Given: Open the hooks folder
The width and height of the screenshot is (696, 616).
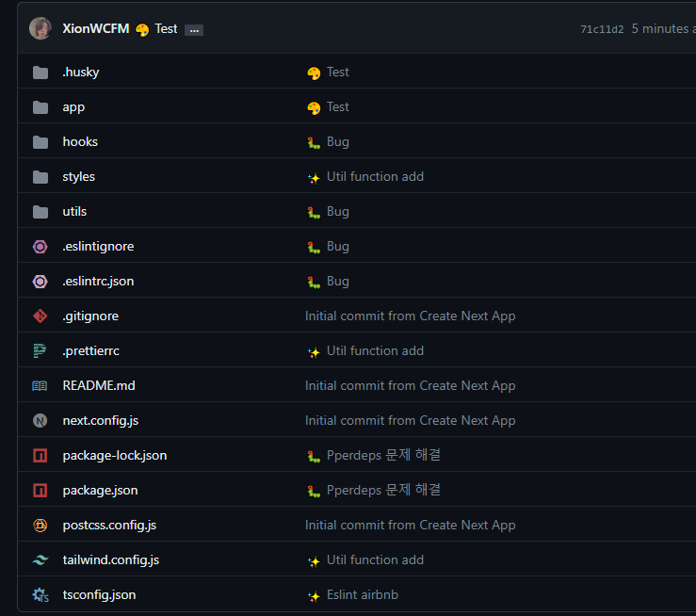Looking at the screenshot, I should tap(80, 141).
